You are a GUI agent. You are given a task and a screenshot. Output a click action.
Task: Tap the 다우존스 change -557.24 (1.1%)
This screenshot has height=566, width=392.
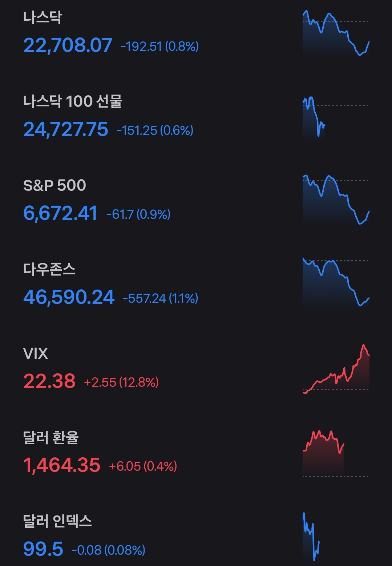[x=160, y=298]
